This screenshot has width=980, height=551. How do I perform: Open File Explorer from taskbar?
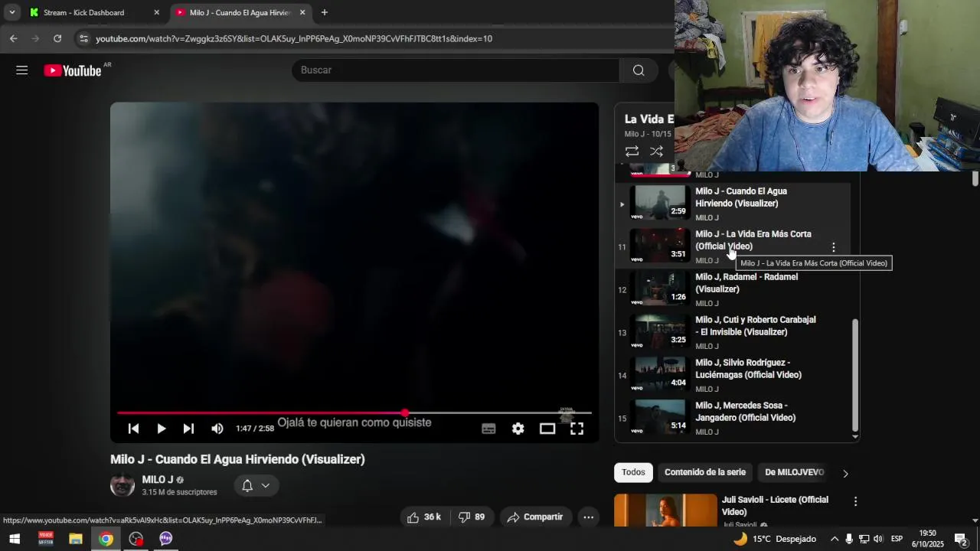click(75, 539)
